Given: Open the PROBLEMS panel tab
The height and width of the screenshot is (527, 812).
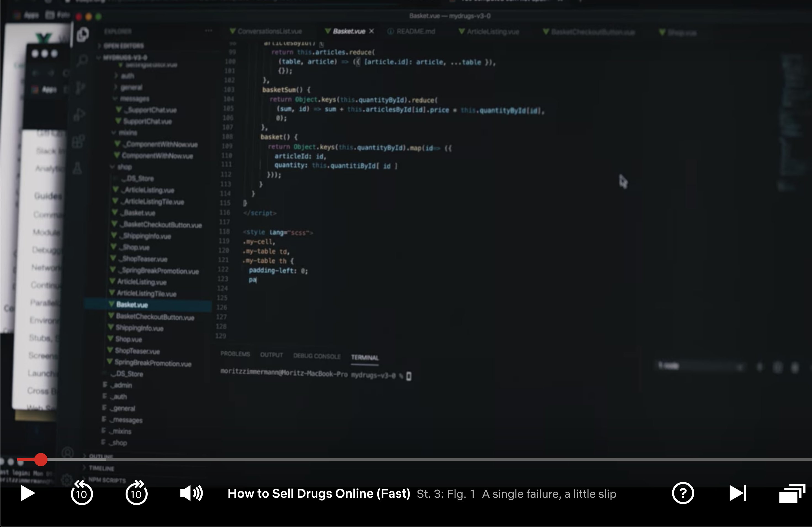Looking at the screenshot, I should click(235, 354).
